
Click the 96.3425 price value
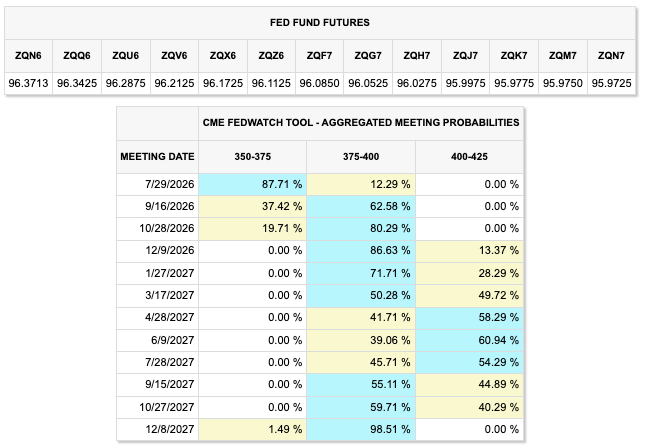[x=77, y=83]
